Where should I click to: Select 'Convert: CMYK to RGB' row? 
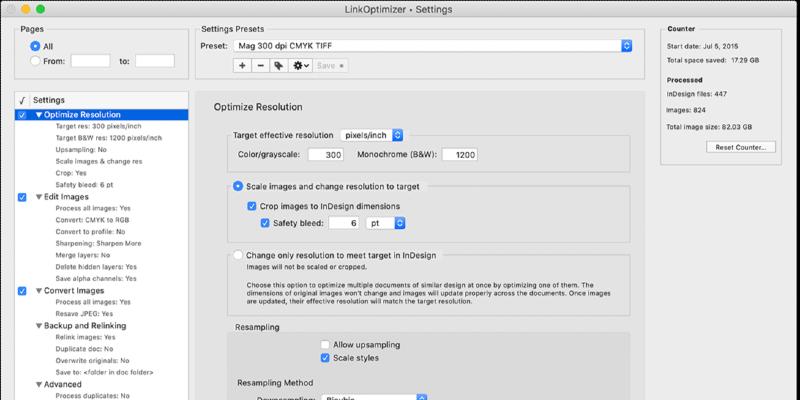(102, 220)
